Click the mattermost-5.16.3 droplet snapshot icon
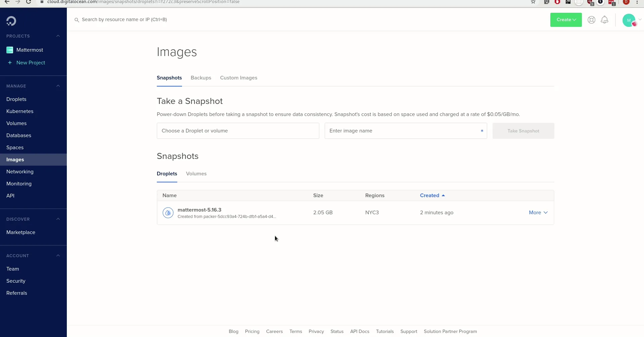Image resolution: width=644 pixels, height=337 pixels. [x=168, y=213]
